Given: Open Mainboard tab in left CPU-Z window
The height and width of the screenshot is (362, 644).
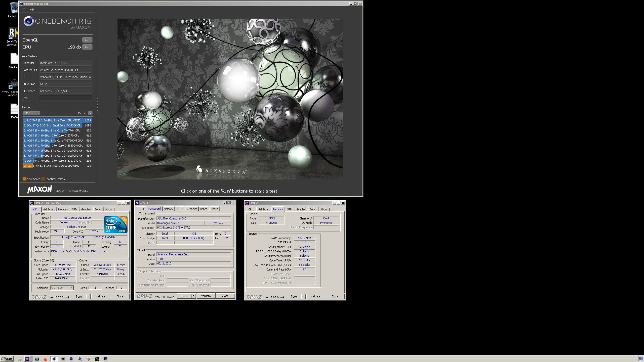Looking at the screenshot, I should 49,209.
